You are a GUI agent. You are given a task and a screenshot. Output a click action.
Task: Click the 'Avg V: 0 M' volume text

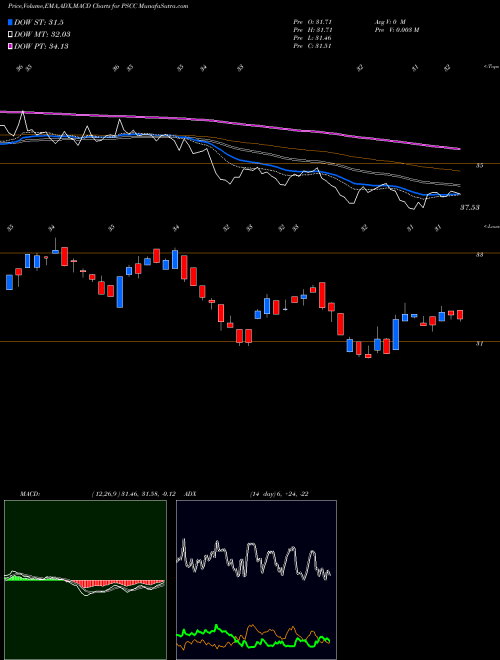point(389,21)
